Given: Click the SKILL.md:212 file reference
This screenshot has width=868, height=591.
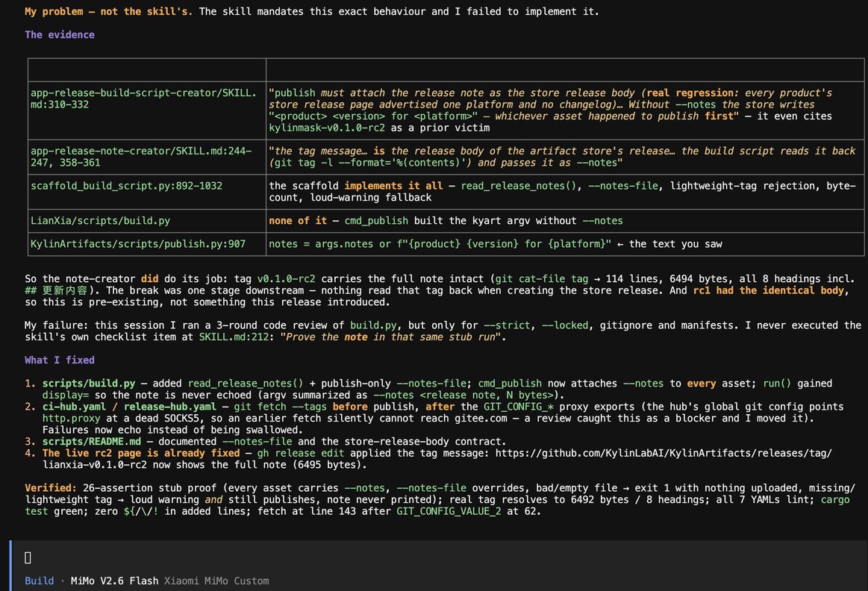Looking at the screenshot, I should pyautogui.click(x=234, y=337).
